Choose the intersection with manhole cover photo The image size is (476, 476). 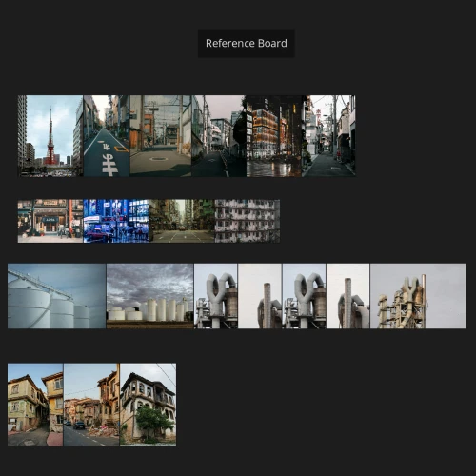click(161, 136)
